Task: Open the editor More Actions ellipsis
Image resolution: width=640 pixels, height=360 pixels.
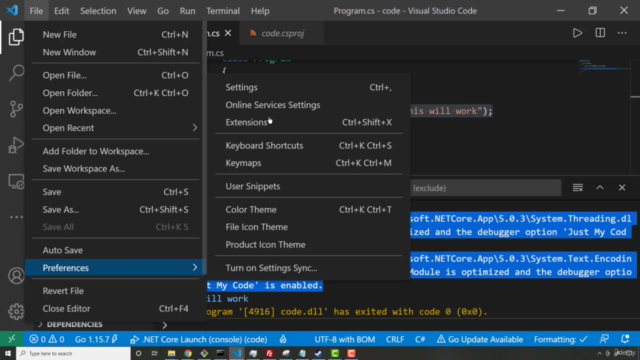Action: point(622,33)
